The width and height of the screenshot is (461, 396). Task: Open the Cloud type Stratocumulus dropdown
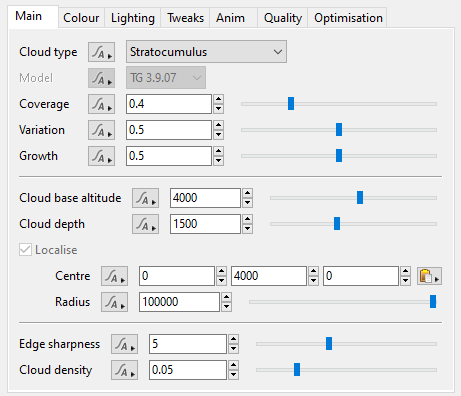click(206, 52)
